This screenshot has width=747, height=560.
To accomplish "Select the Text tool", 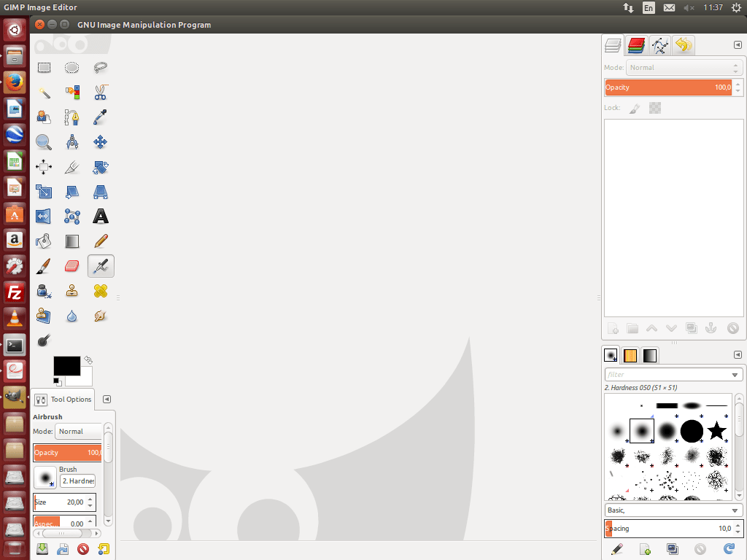I will coord(101,217).
